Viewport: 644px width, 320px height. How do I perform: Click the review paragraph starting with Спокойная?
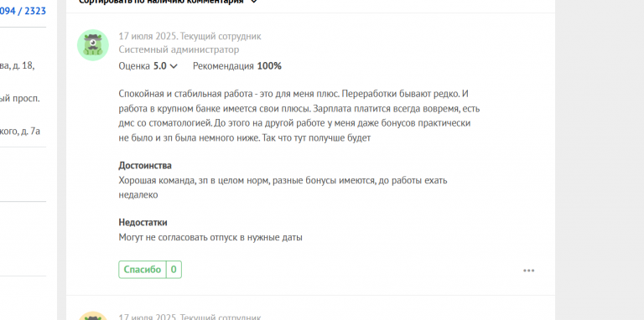(299, 116)
